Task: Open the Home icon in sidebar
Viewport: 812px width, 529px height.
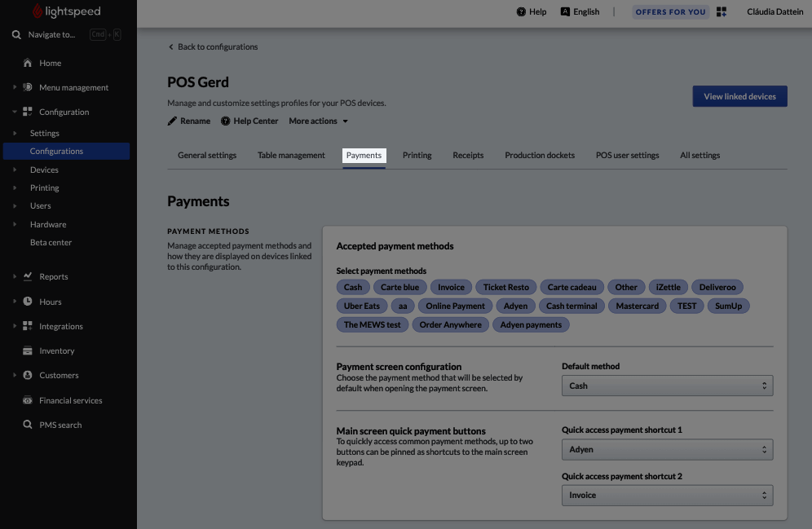Action: (28, 63)
